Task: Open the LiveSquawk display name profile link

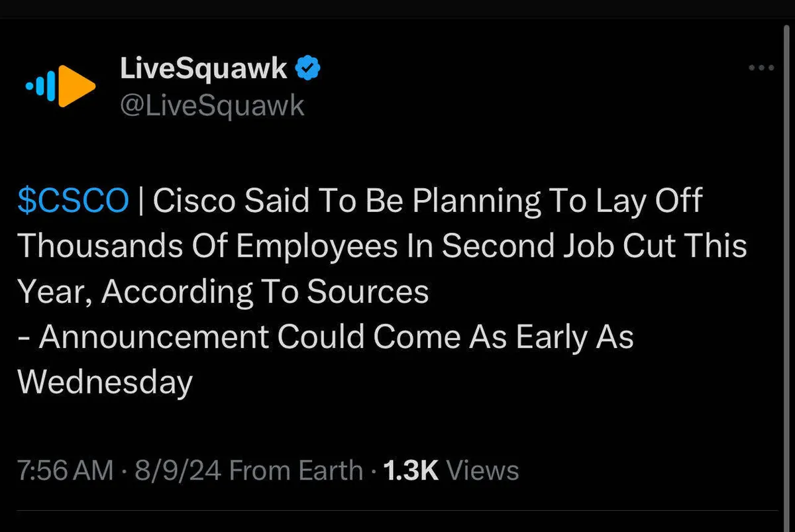Action: (204, 68)
